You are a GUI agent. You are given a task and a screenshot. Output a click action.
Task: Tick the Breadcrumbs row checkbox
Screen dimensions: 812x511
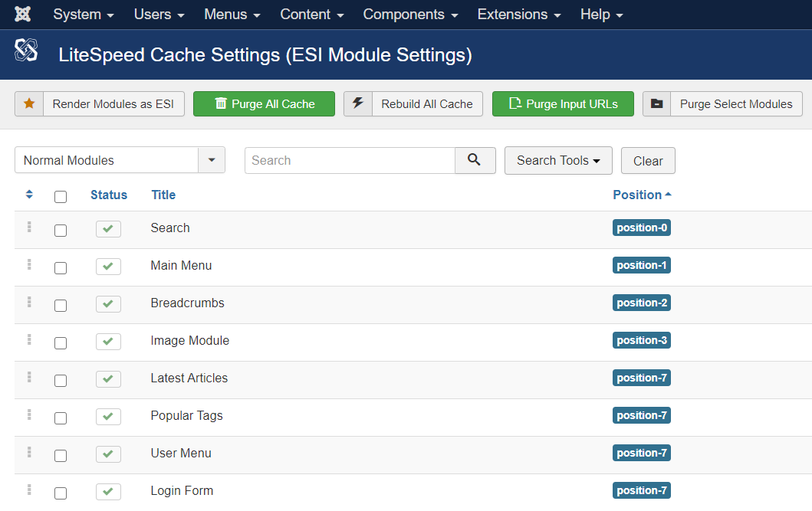(61, 305)
